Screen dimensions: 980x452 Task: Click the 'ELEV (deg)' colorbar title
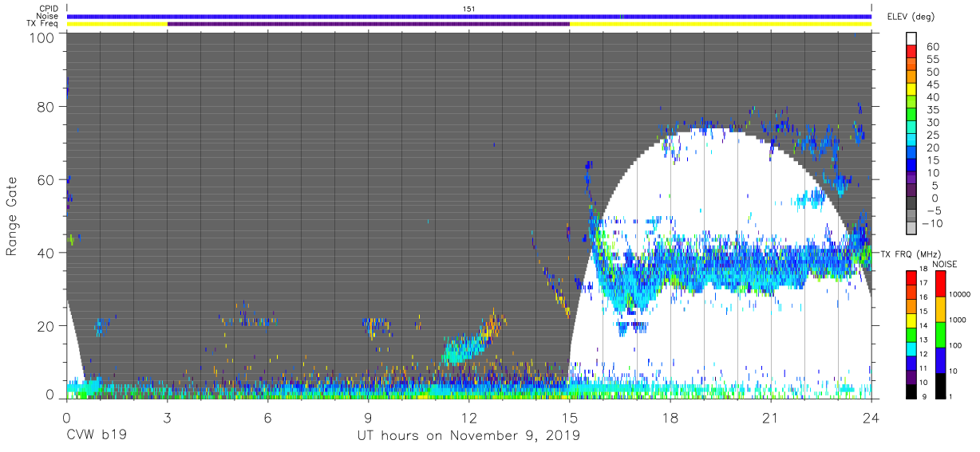tap(910, 17)
